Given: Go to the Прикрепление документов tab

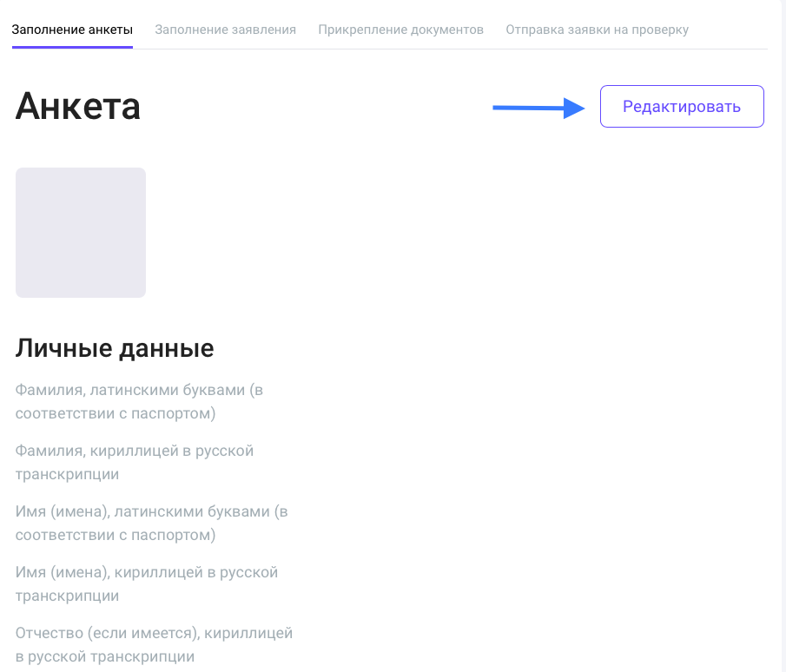Looking at the screenshot, I should tap(400, 30).
